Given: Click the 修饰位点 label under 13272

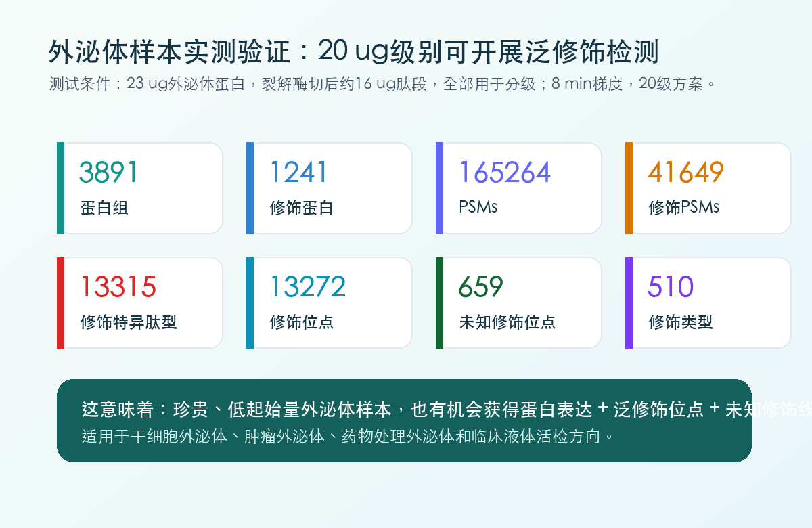Looking at the screenshot, I should [x=302, y=322].
